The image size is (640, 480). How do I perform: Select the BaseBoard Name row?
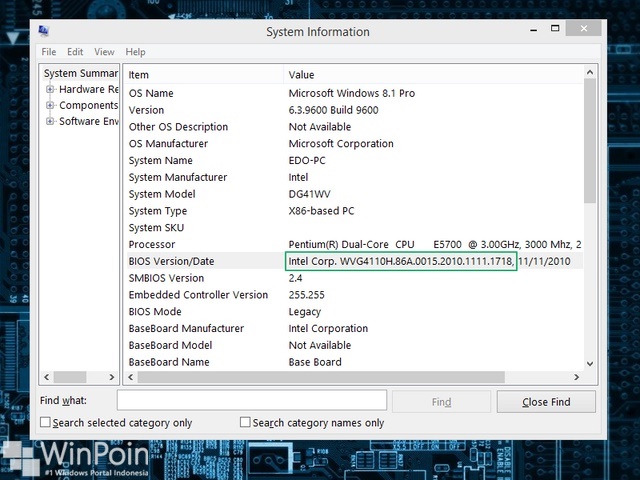pyautogui.click(x=353, y=362)
